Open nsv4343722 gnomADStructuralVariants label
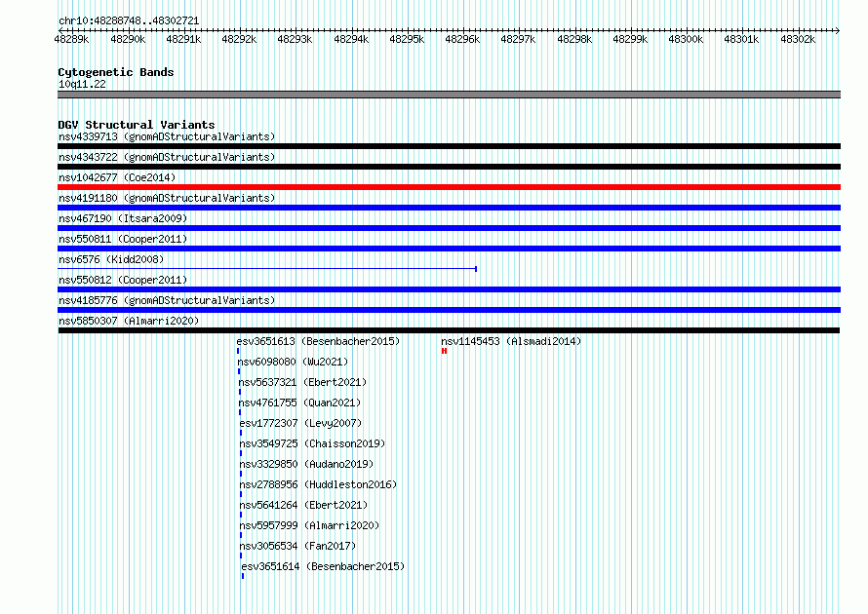868x614 pixels. 167,157
